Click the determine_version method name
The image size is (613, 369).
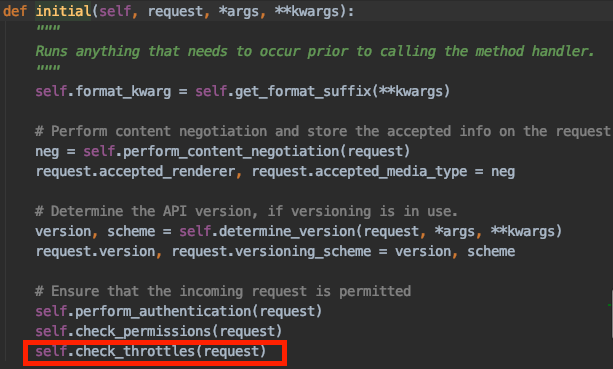pos(287,231)
